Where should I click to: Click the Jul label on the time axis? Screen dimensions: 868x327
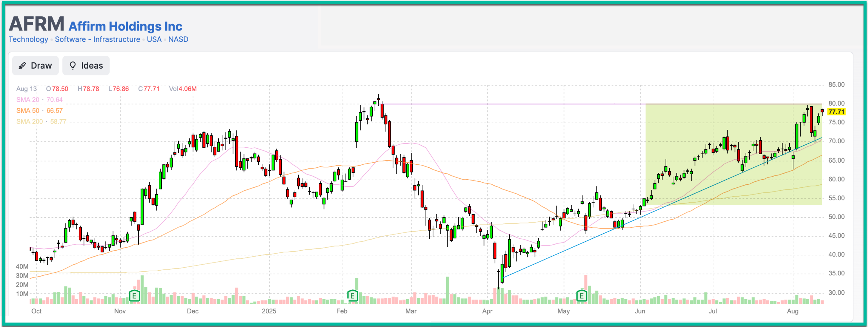pyautogui.click(x=713, y=311)
